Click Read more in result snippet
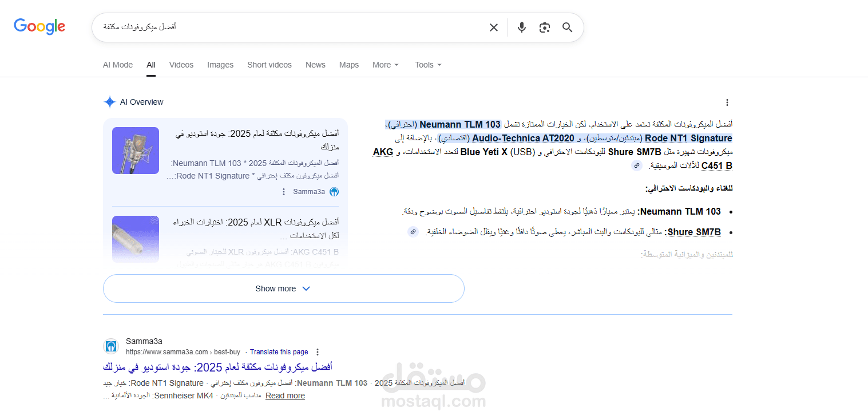Viewport: 868px width, 419px height. coord(285,396)
